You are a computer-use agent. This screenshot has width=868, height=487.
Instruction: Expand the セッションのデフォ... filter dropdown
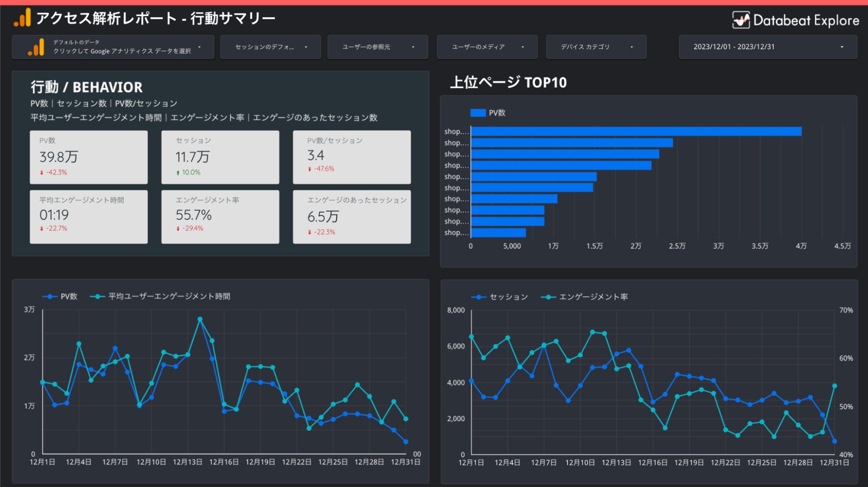pos(271,47)
